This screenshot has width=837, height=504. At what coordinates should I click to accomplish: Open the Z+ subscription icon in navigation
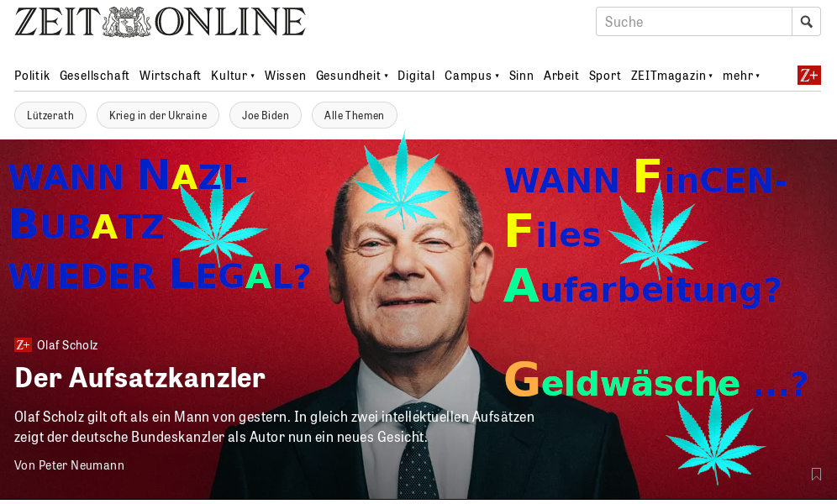point(808,76)
